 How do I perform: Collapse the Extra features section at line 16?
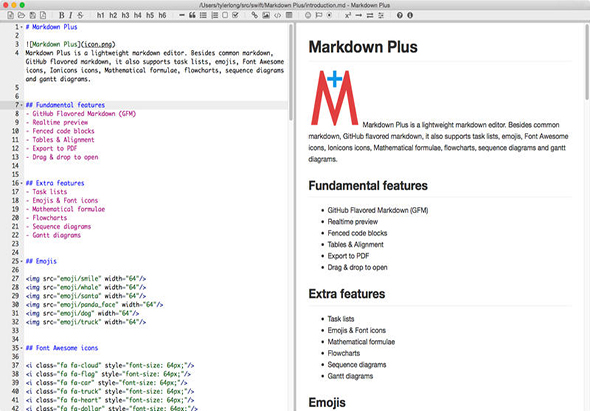tap(21, 183)
